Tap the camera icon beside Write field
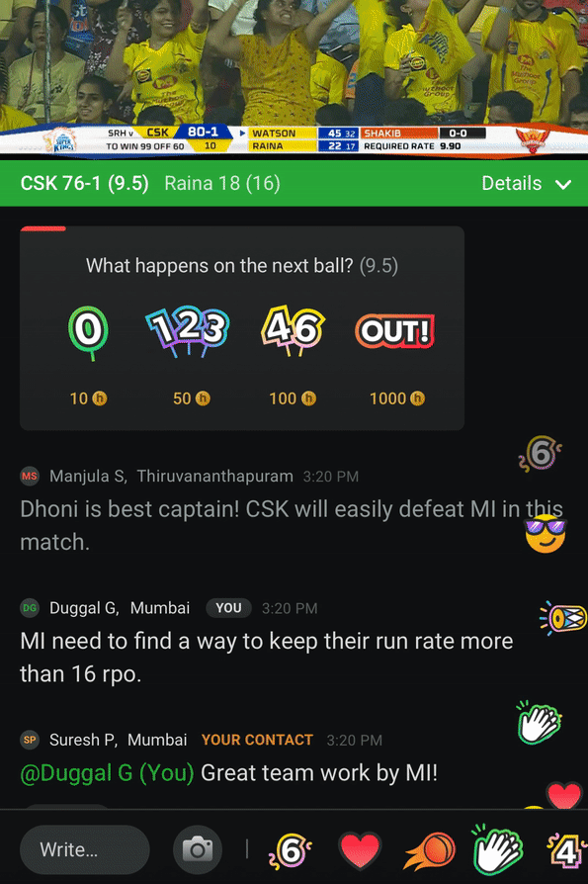The width and height of the screenshot is (588, 884). [x=198, y=849]
